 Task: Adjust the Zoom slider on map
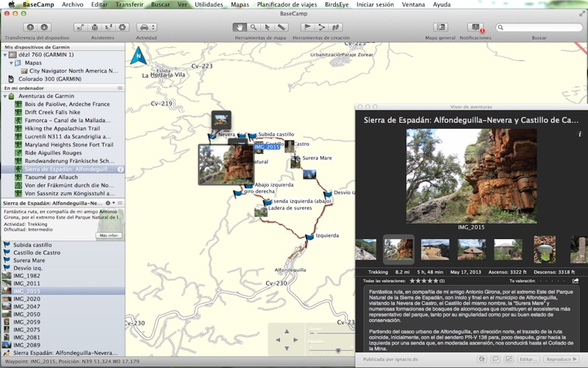[331, 333]
